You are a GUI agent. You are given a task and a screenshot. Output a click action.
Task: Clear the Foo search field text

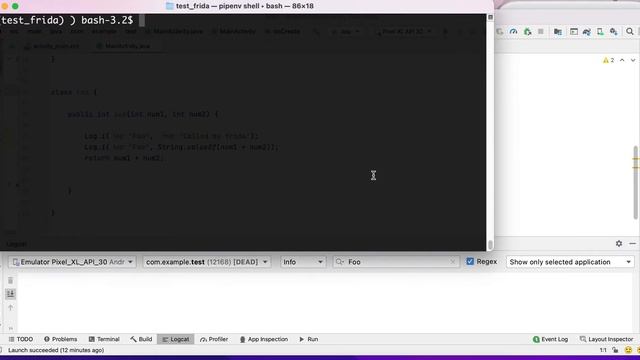(452, 262)
